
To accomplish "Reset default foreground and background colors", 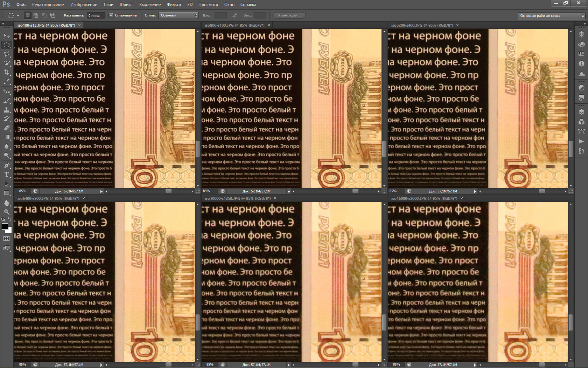I will coord(3,219).
